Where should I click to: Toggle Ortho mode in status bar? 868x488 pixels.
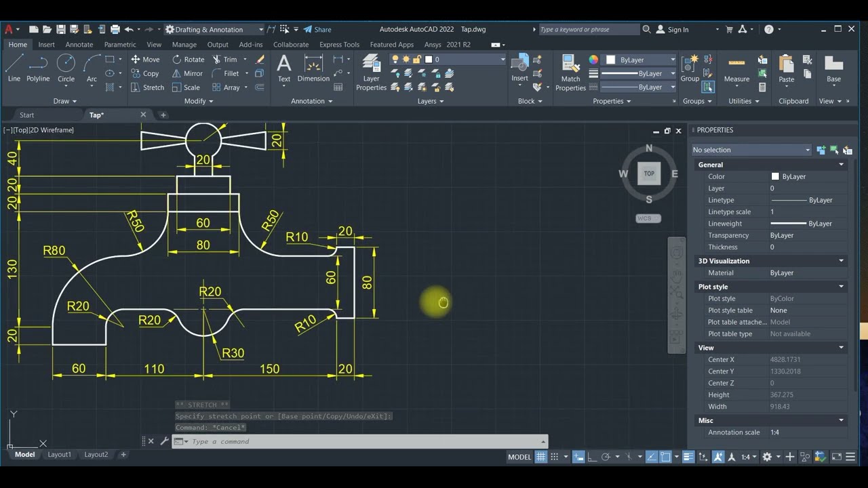[591, 457]
